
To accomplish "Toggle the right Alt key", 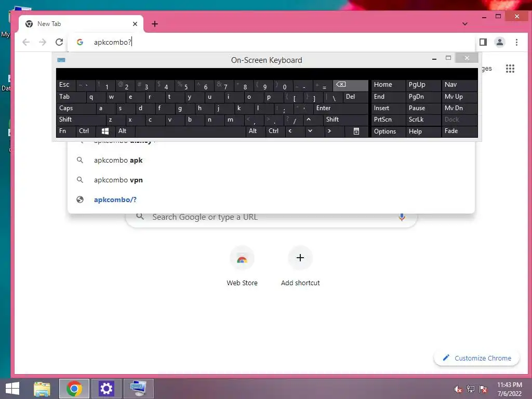I will click(x=256, y=131).
